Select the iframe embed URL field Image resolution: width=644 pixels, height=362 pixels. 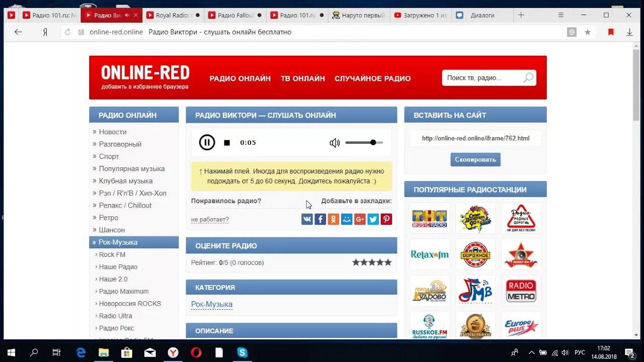(475, 138)
